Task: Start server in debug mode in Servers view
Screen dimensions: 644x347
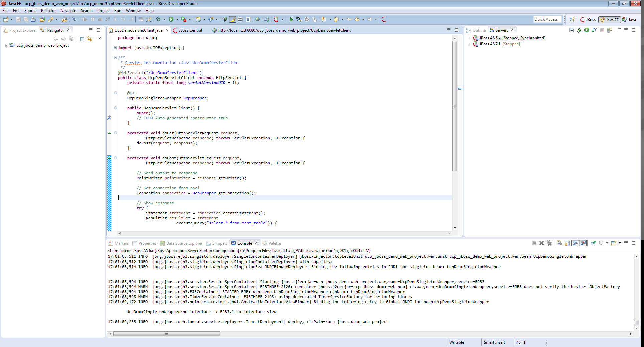Action: pos(579,30)
